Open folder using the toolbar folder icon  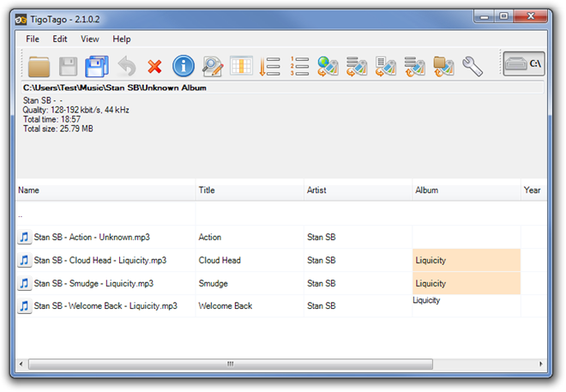(39, 66)
